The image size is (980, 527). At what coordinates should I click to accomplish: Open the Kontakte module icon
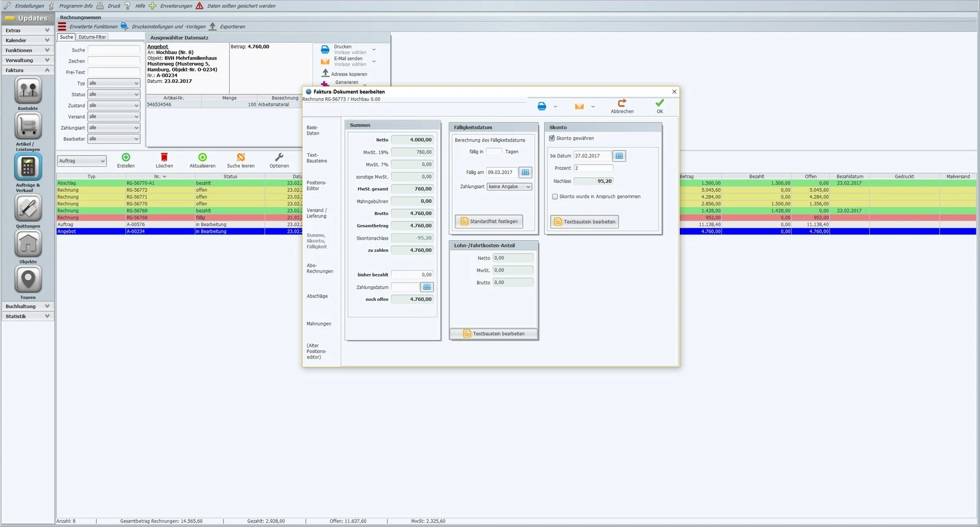[28, 91]
